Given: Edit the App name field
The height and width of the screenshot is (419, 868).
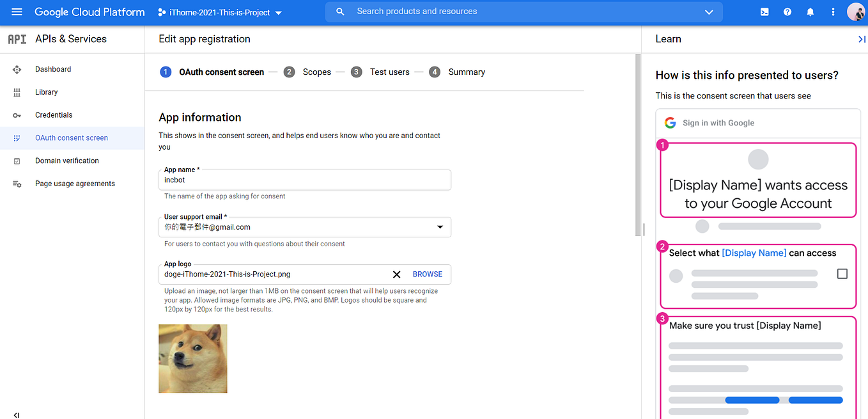Looking at the screenshot, I should coord(305,180).
